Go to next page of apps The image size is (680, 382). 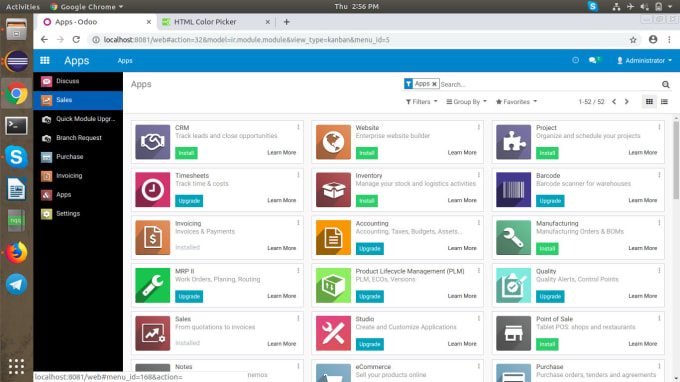click(x=627, y=101)
